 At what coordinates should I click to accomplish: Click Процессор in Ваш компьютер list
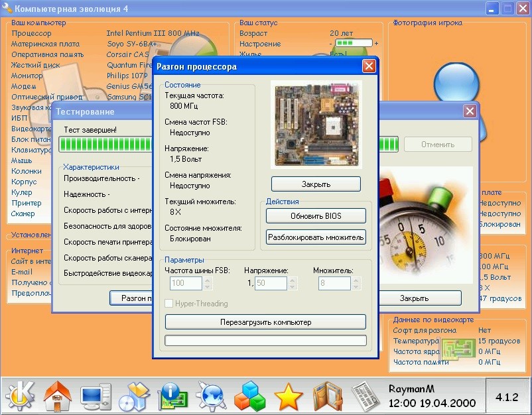[31, 33]
